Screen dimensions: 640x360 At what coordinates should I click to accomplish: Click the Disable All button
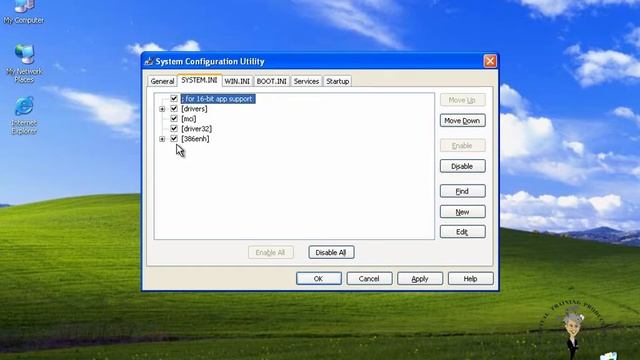pyautogui.click(x=331, y=252)
